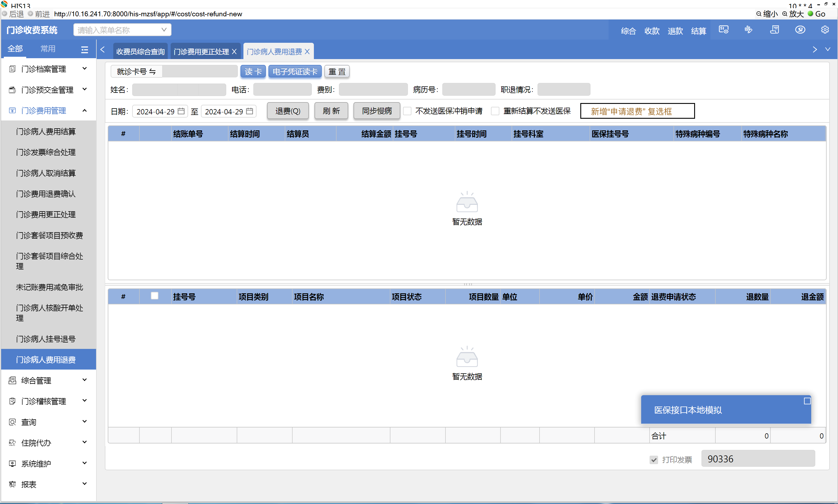This screenshot has height=504, width=838.
Task: Click the 就诊卡号 input field
Action: coord(199,72)
